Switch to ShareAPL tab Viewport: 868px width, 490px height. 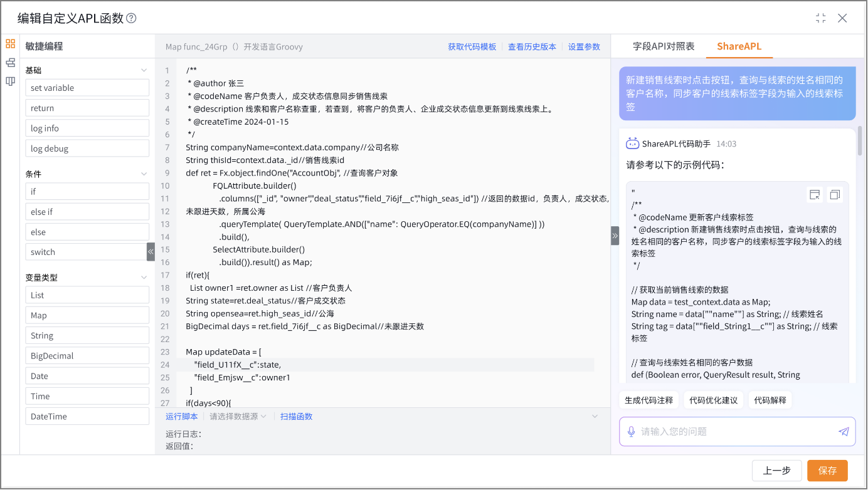pos(739,46)
